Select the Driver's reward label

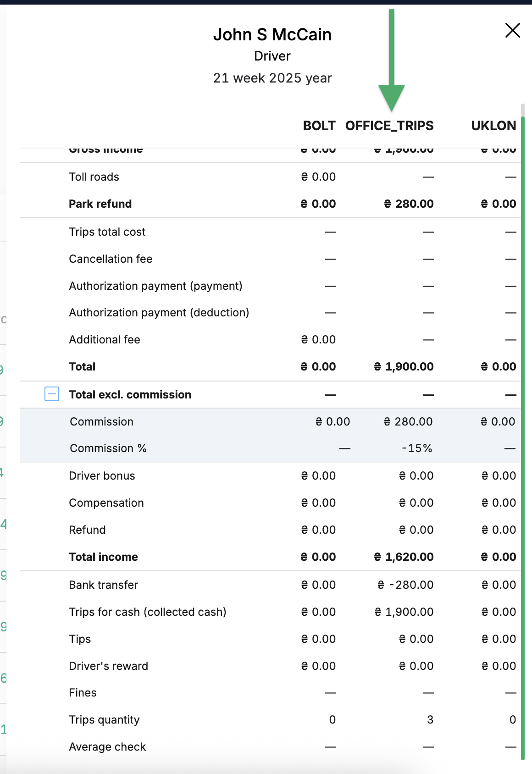pyautogui.click(x=109, y=666)
